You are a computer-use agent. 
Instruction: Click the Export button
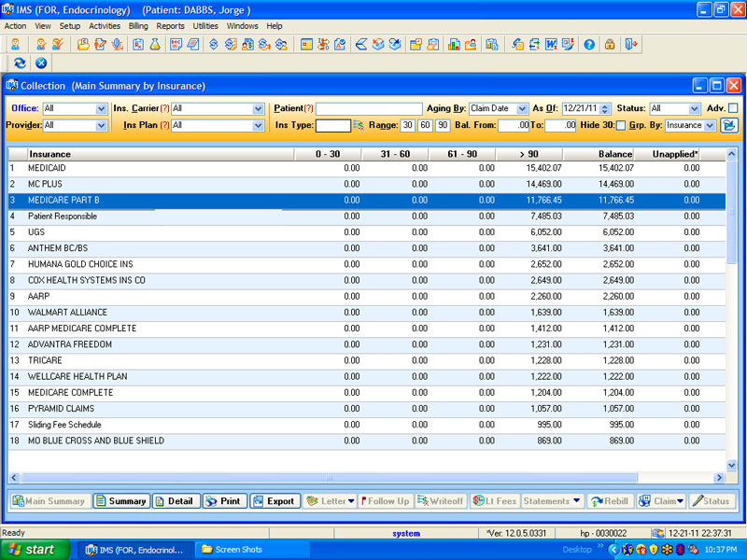(x=275, y=501)
